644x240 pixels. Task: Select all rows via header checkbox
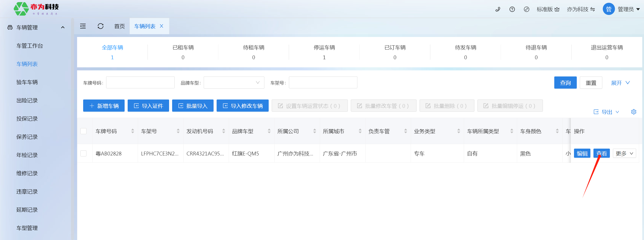coord(83,131)
